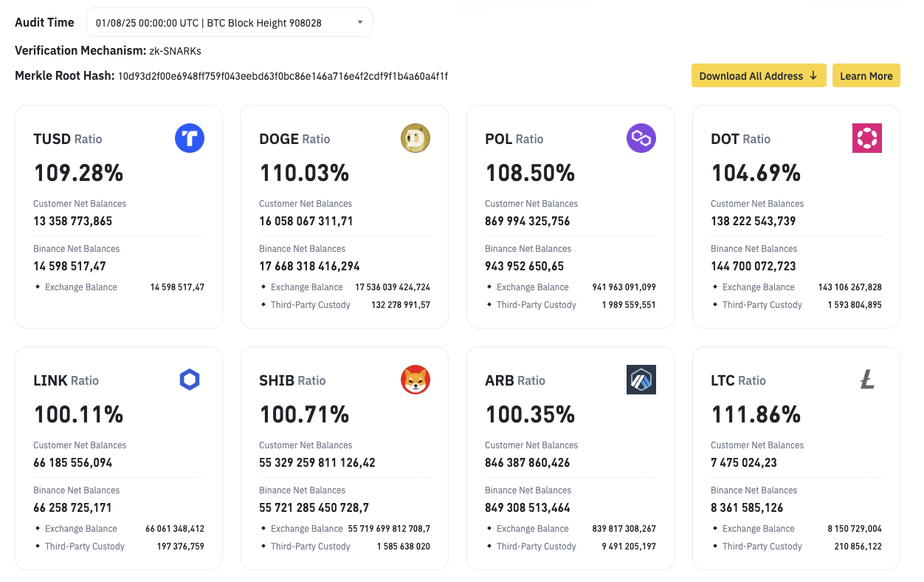The image size is (924, 582).
Task: Click the POL purple logo icon
Action: [x=641, y=138]
